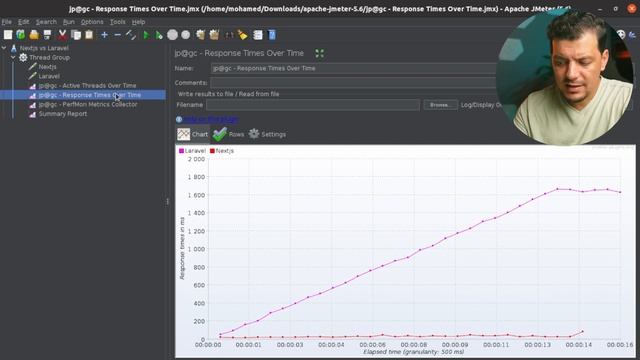Create a new test plan with the New icon
Viewport: 640px width, 360px height.
[x=8, y=35]
